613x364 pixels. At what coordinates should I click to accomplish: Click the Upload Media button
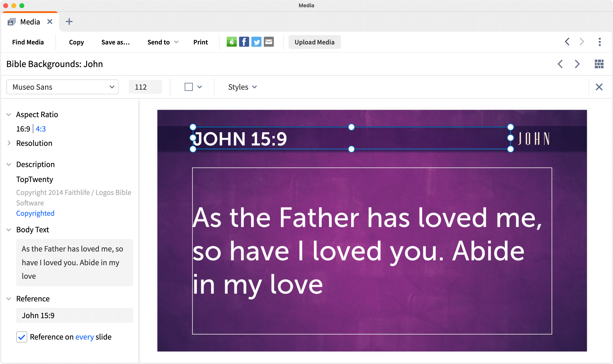click(314, 42)
